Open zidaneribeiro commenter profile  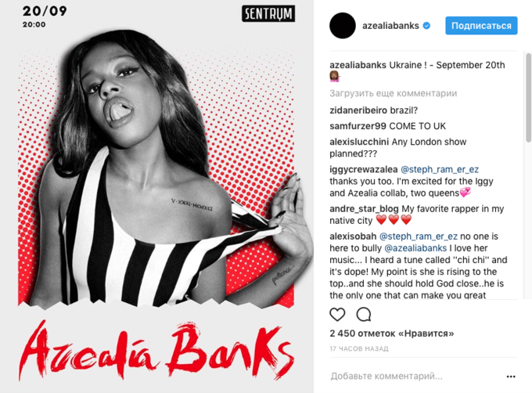[x=358, y=110]
